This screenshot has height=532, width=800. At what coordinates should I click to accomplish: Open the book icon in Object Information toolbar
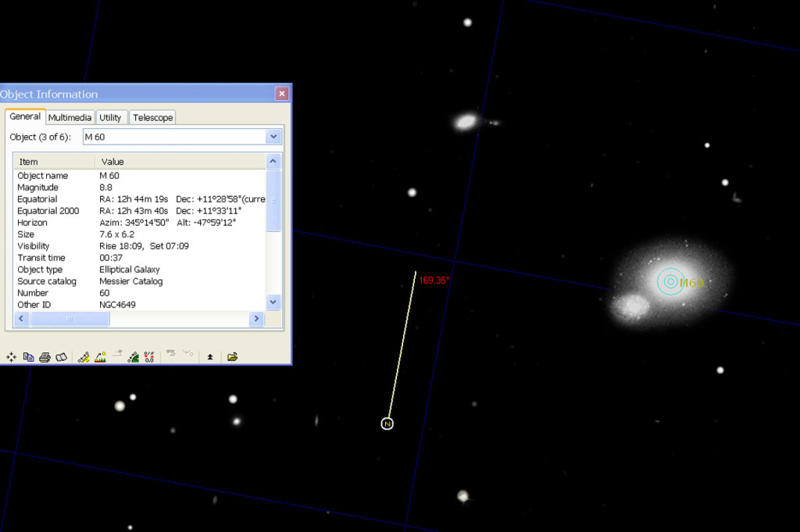click(x=61, y=357)
